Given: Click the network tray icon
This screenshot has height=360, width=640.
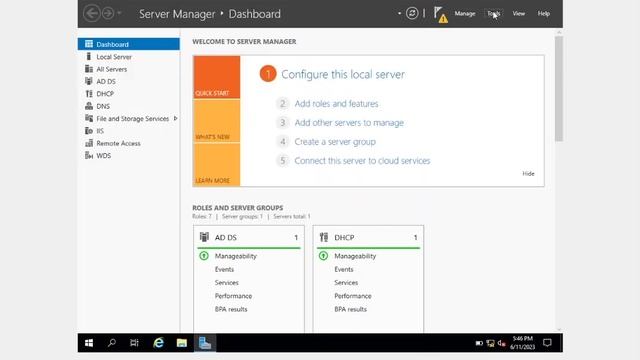Looking at the screenshot, I should [x=491, y=343].
